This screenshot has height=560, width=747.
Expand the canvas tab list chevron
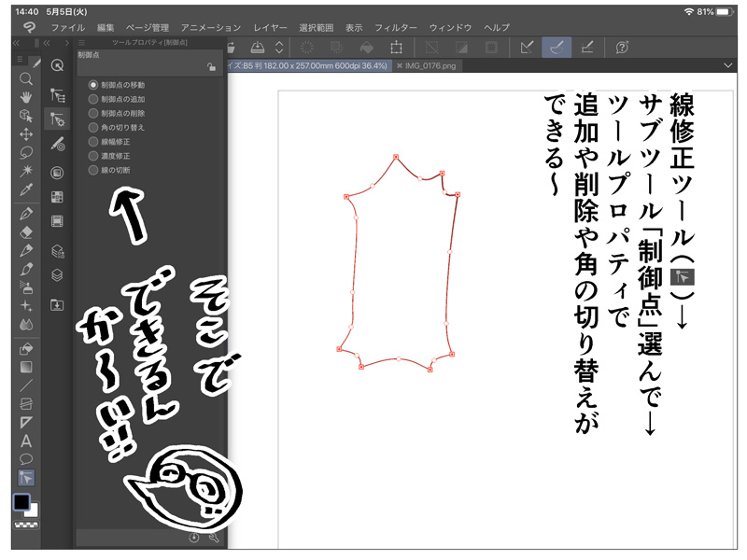pos(729,65)
